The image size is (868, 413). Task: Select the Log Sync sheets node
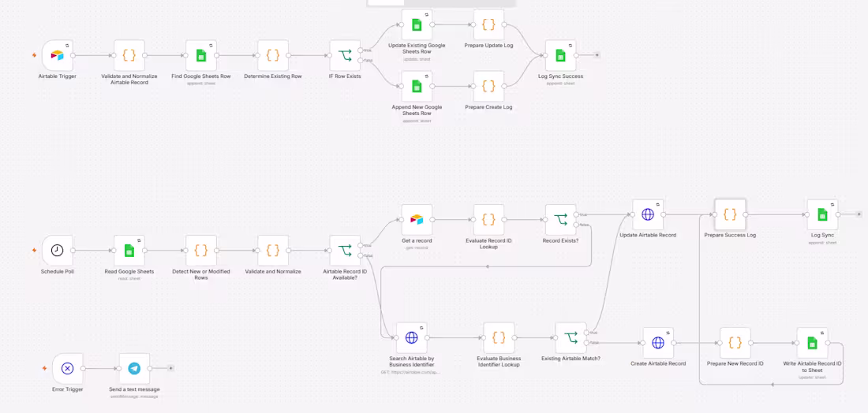(822, 214)
